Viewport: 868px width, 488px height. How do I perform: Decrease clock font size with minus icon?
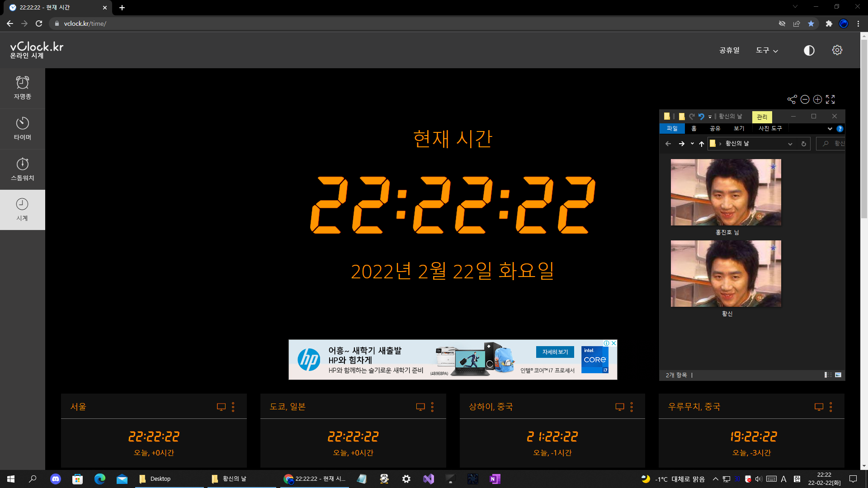[805, 99]
